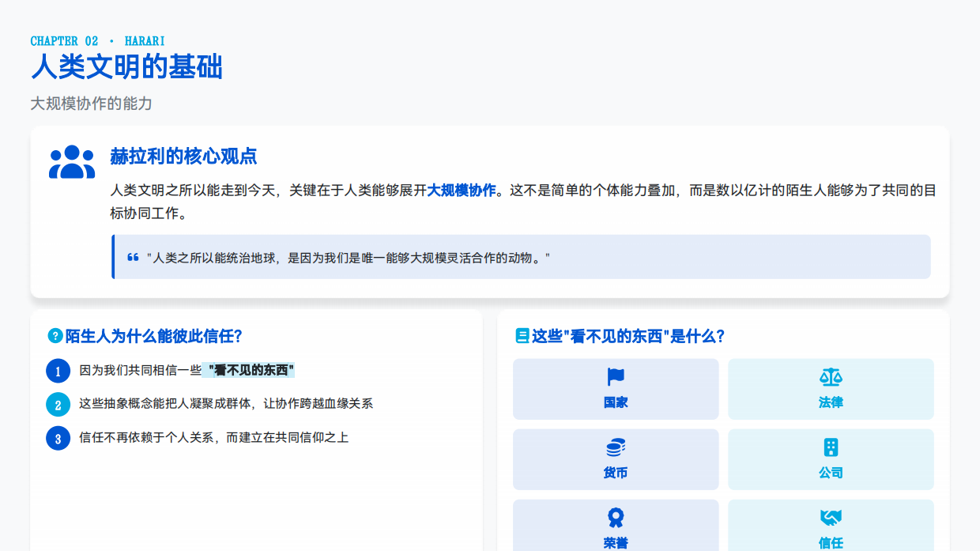Click the handshake icon for 信任

click(x=831, y=516)
